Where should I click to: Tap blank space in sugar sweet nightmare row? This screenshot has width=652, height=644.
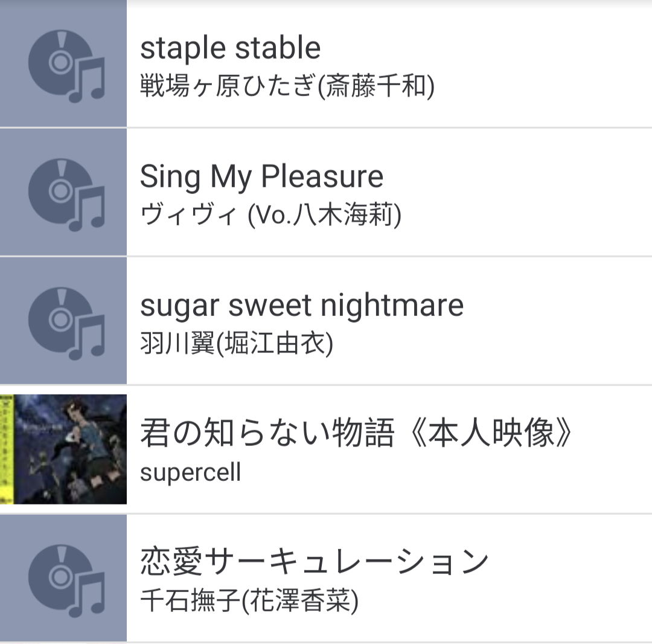(561, 321)
